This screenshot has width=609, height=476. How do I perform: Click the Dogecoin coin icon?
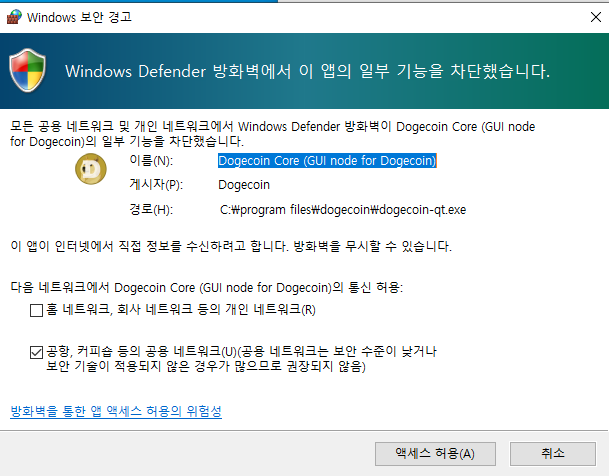(91, 169)
